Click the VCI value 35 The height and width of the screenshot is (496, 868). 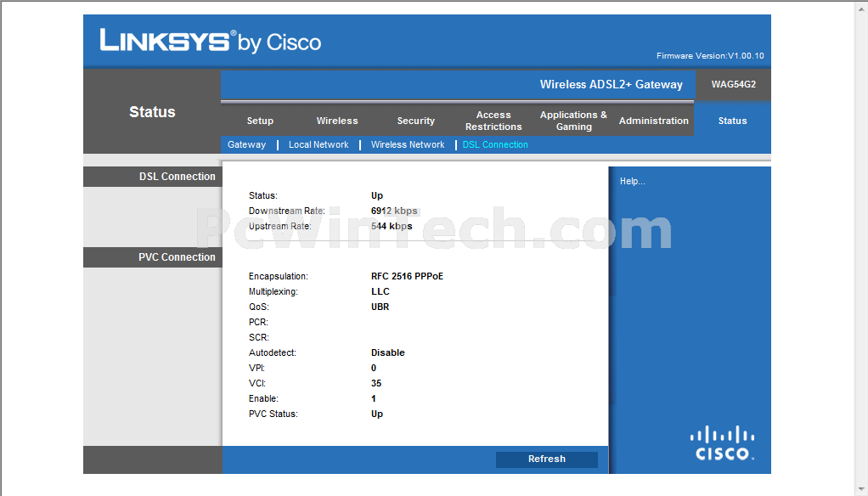376,383
